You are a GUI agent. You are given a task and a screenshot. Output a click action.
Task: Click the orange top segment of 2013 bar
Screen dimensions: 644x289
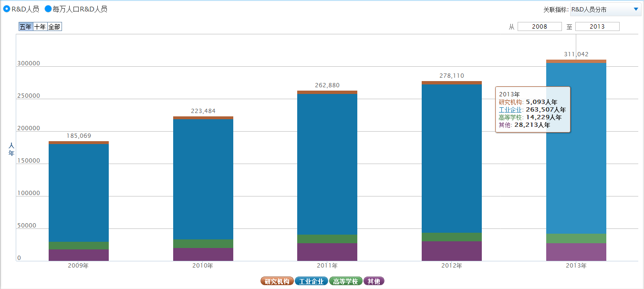tap(576, 61)
